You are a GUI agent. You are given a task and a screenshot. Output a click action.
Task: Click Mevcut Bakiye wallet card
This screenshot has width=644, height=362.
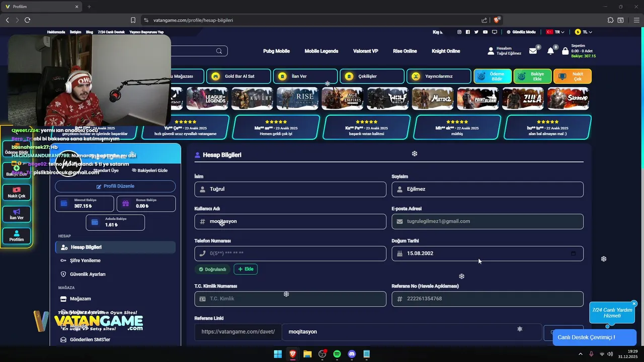(x=85, y=204)
